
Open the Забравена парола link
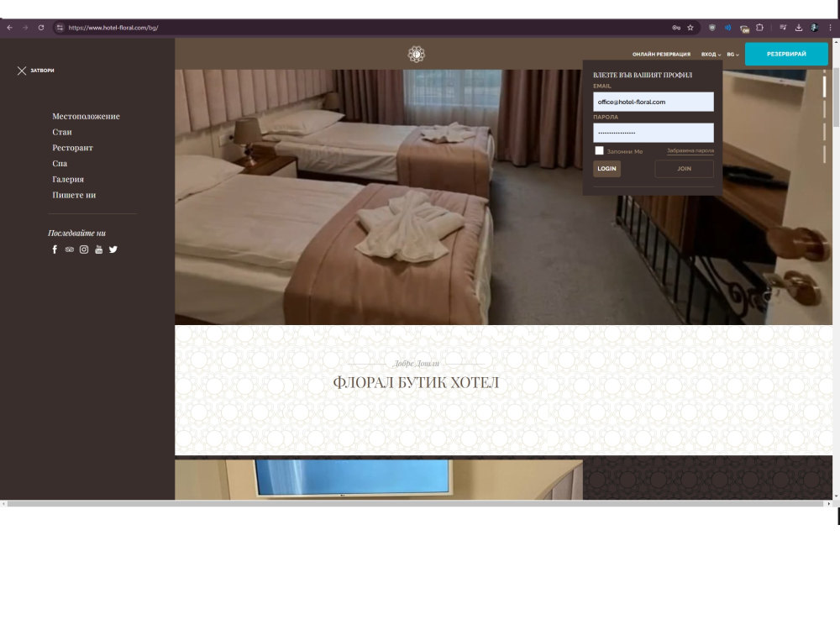click(x=690, y=151)
